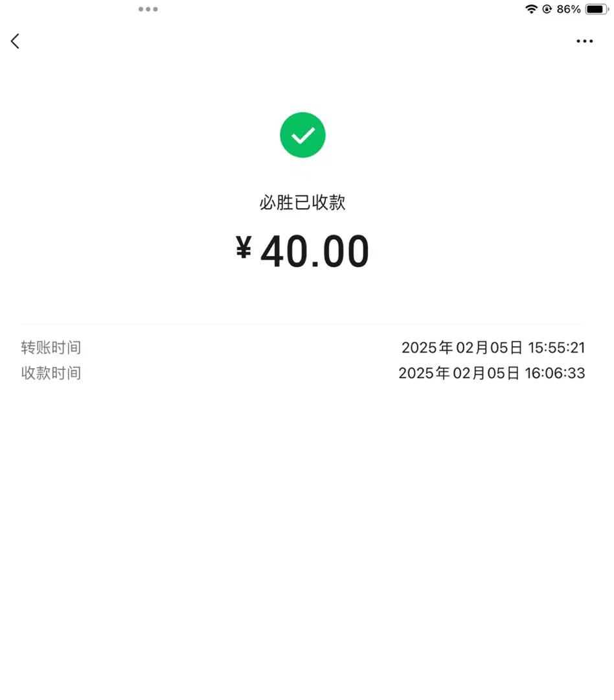Tap the Wi-Fi status icon
This screenshot has width=614, height=700.
tap(531, 9)
